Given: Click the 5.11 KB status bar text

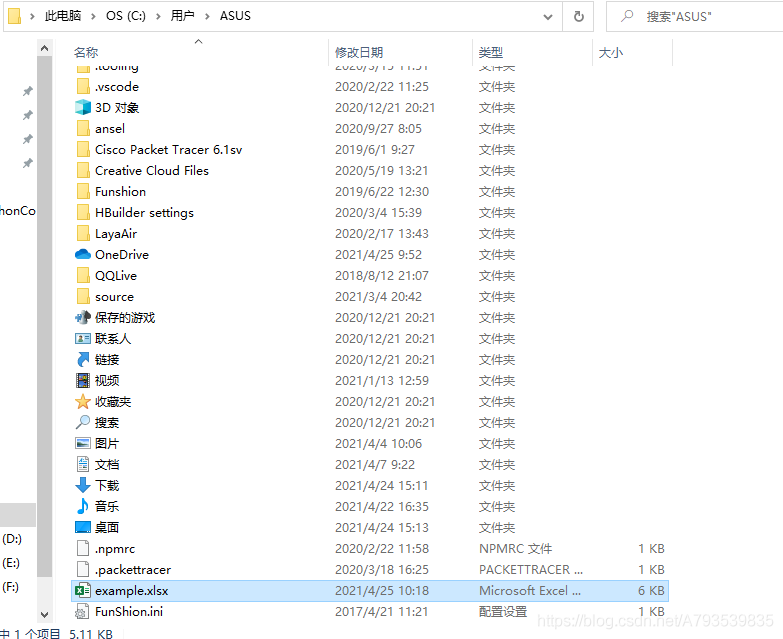Looking at the screenshot, I should pos(91,634).
